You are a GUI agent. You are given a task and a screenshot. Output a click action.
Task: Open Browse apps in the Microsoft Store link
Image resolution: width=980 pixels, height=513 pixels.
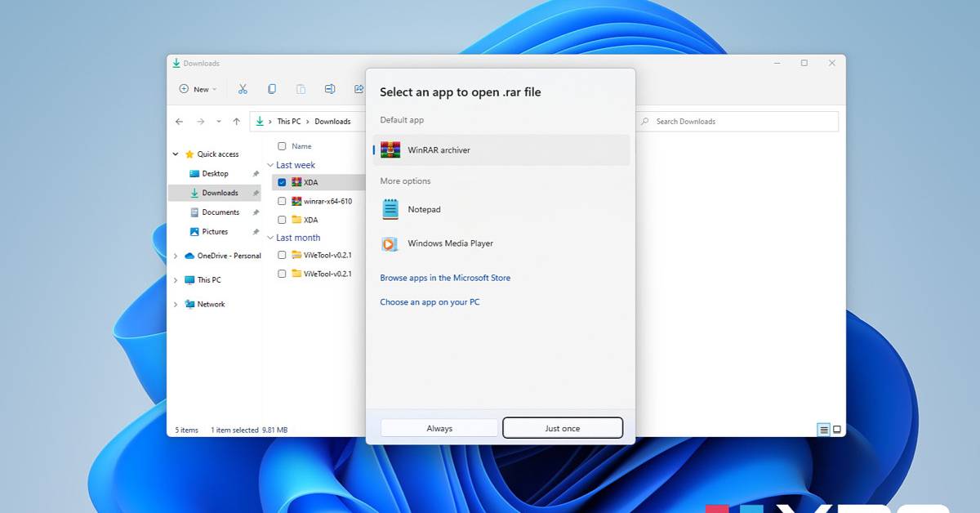click(445, 278)
